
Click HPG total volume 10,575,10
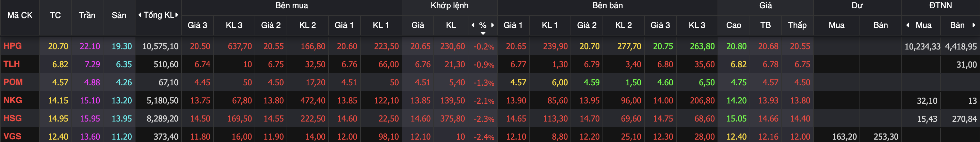(160, 46)
